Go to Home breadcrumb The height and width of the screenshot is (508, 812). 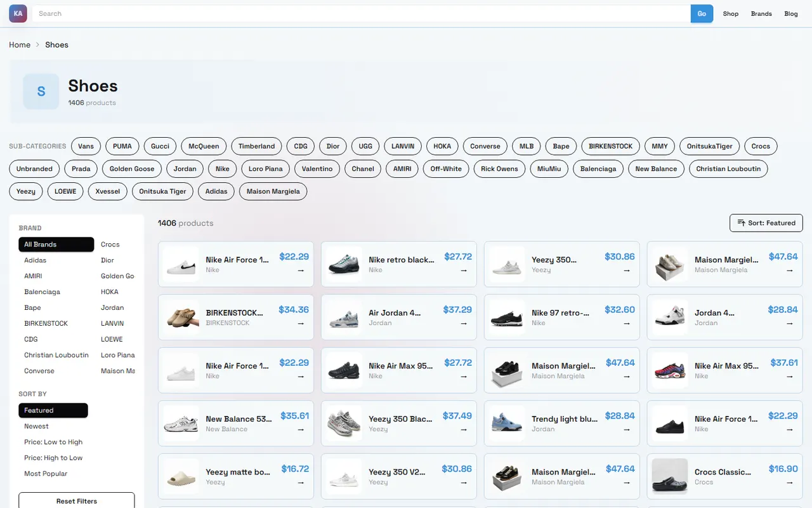(20, 44)
